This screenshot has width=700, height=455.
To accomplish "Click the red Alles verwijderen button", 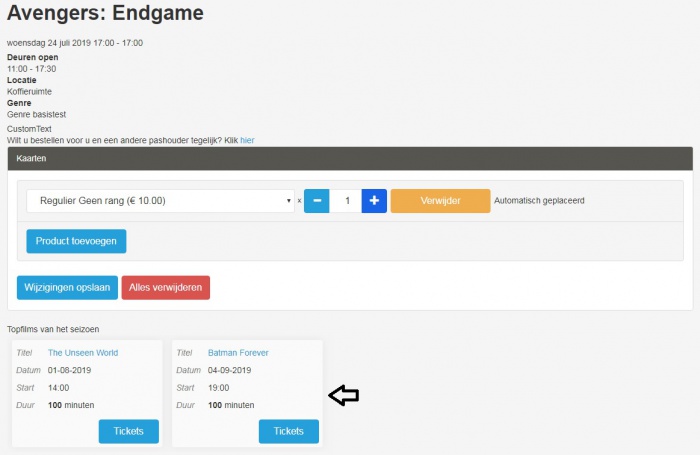I will (166, 288).
